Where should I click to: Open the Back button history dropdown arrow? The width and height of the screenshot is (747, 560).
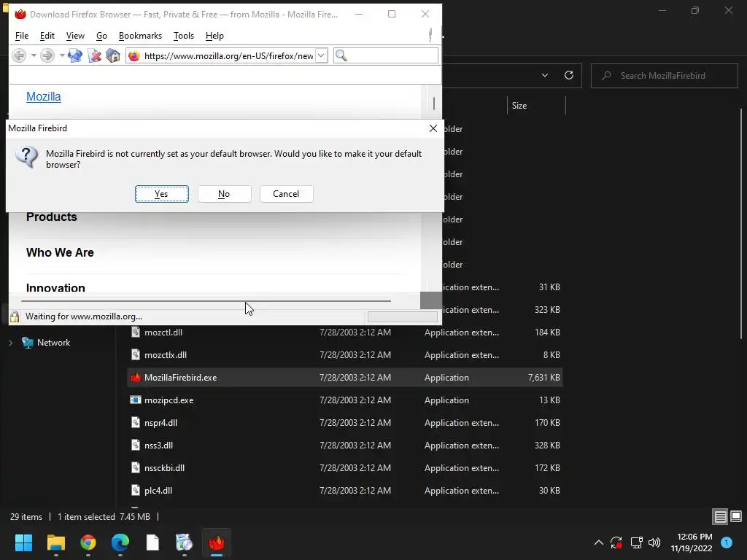point(34,55)
